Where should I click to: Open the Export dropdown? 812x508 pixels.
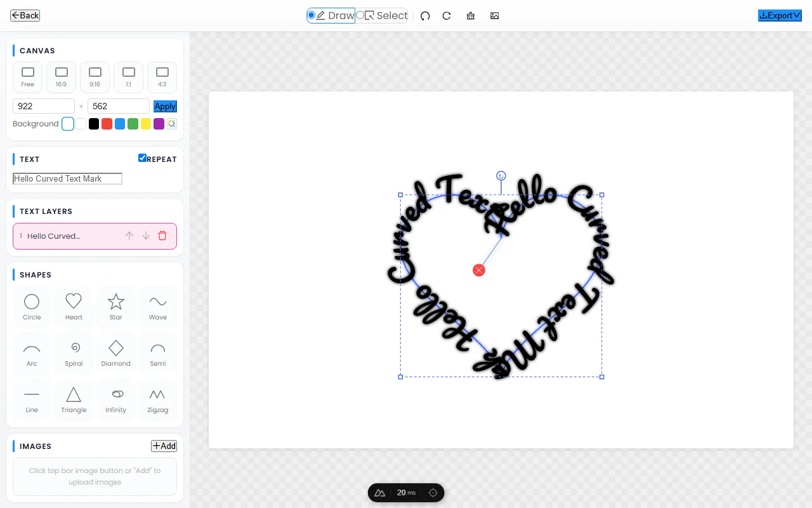[780, 15]
